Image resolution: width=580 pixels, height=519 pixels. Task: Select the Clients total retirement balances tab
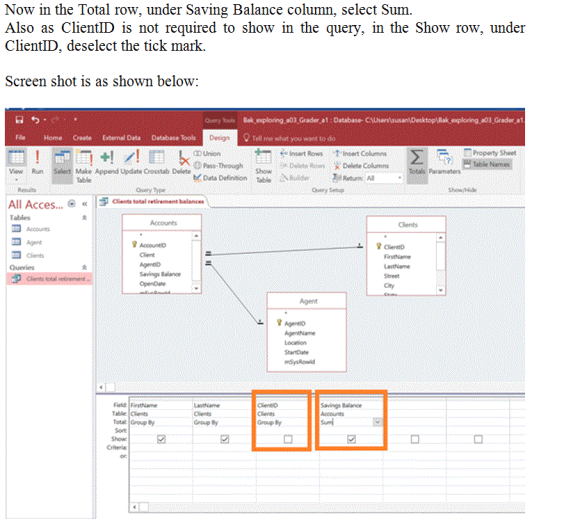pos(153,201)
